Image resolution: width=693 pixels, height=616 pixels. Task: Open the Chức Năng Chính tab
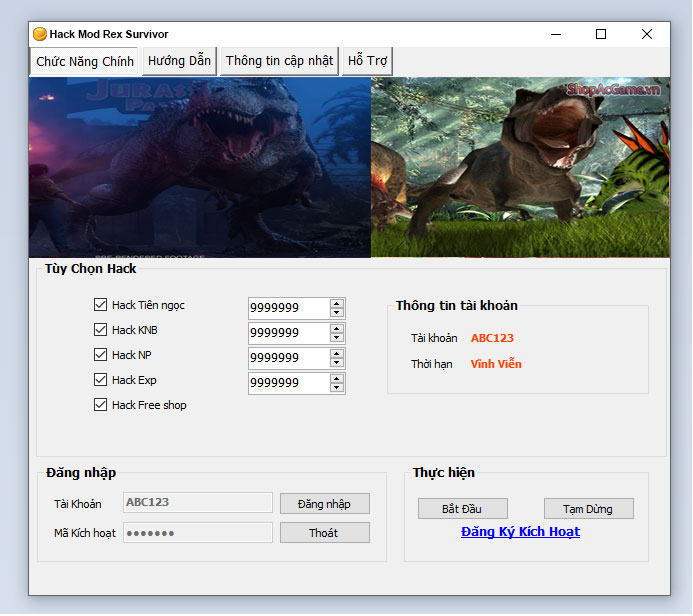click(84, 61)
